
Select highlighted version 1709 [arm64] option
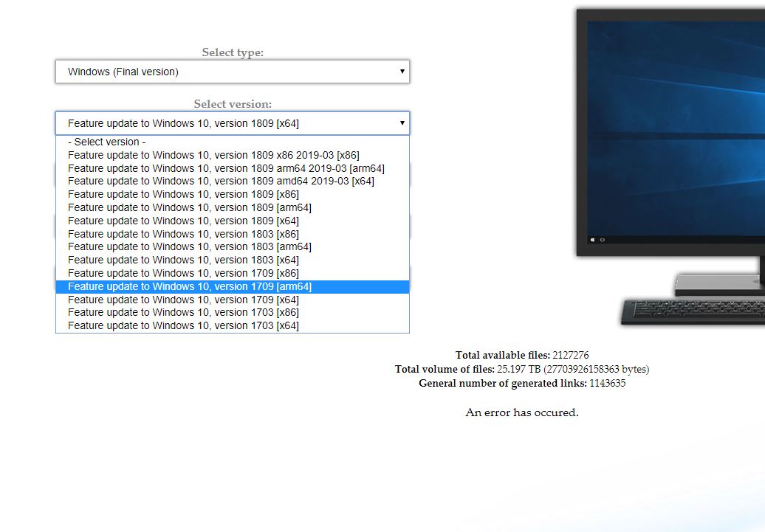[232, 287]
